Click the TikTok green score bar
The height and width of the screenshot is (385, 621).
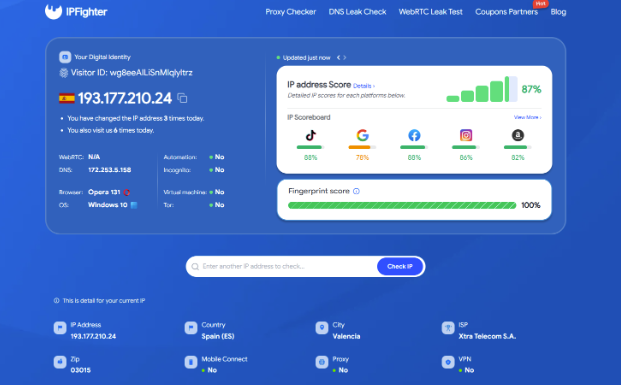pos(310,147)
